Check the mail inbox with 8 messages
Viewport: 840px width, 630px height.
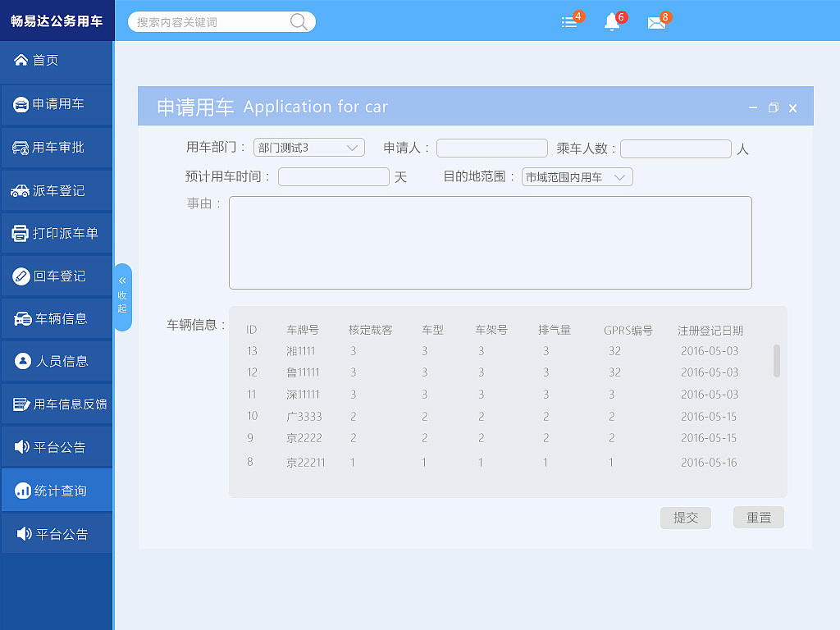tap(658, 22)
